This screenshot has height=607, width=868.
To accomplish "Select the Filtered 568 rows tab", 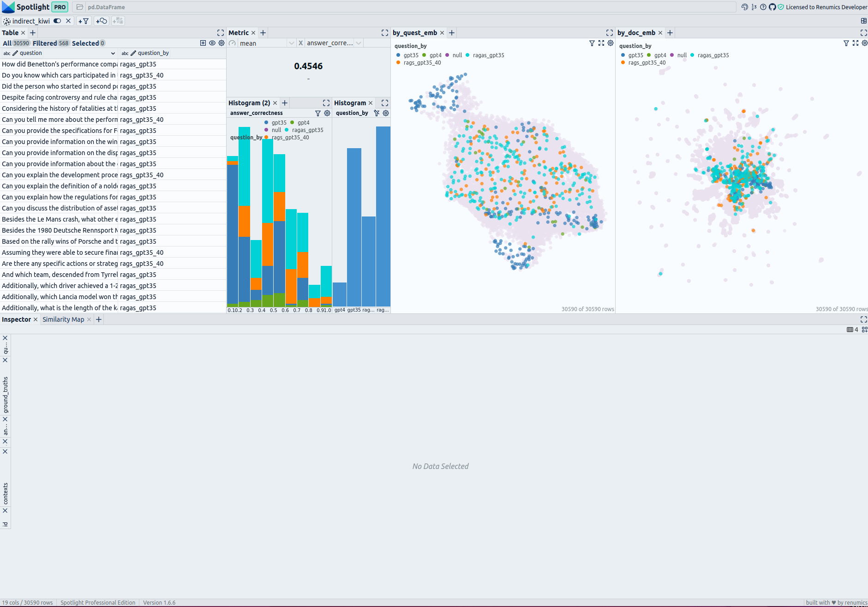I will [x=51, y=43].
